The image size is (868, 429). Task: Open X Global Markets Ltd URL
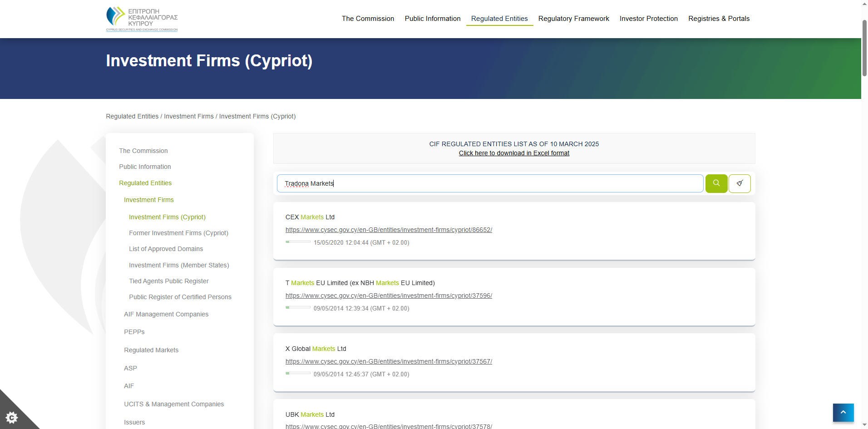(389, 361)
